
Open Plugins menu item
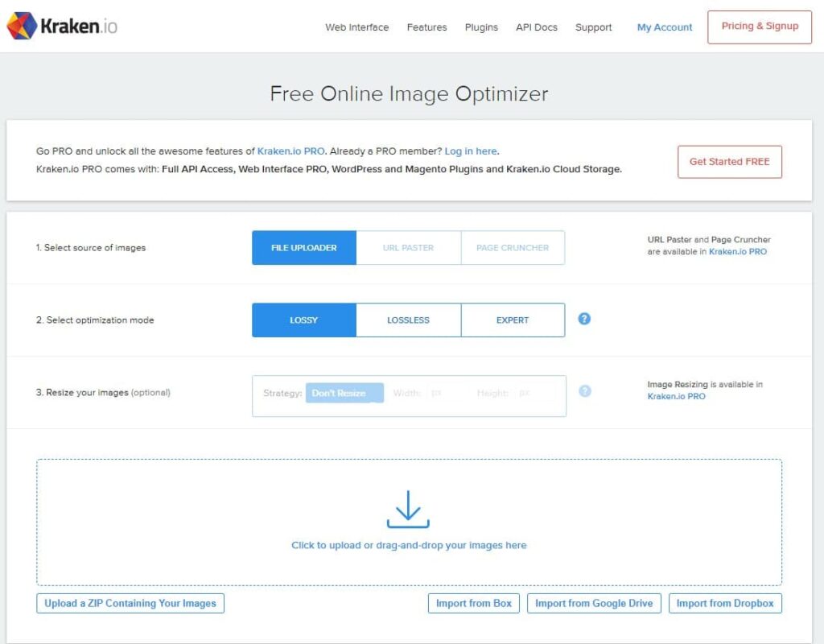(x=481, y=27)
